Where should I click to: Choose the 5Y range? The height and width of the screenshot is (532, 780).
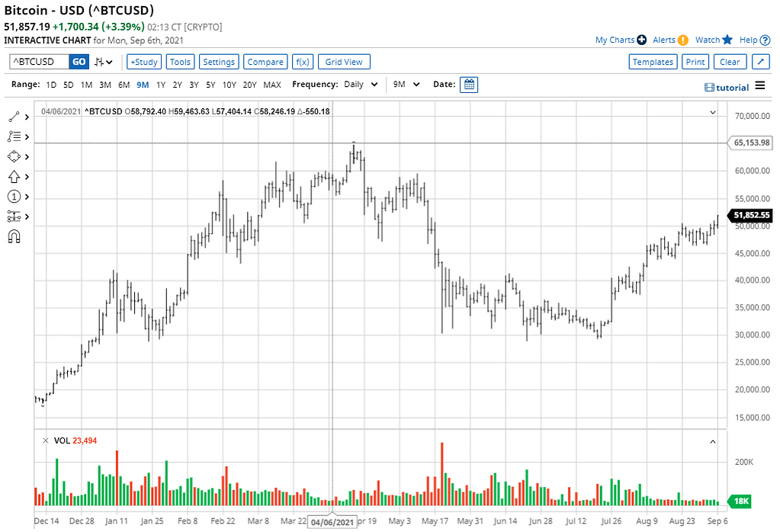click(x=211, y=85)
